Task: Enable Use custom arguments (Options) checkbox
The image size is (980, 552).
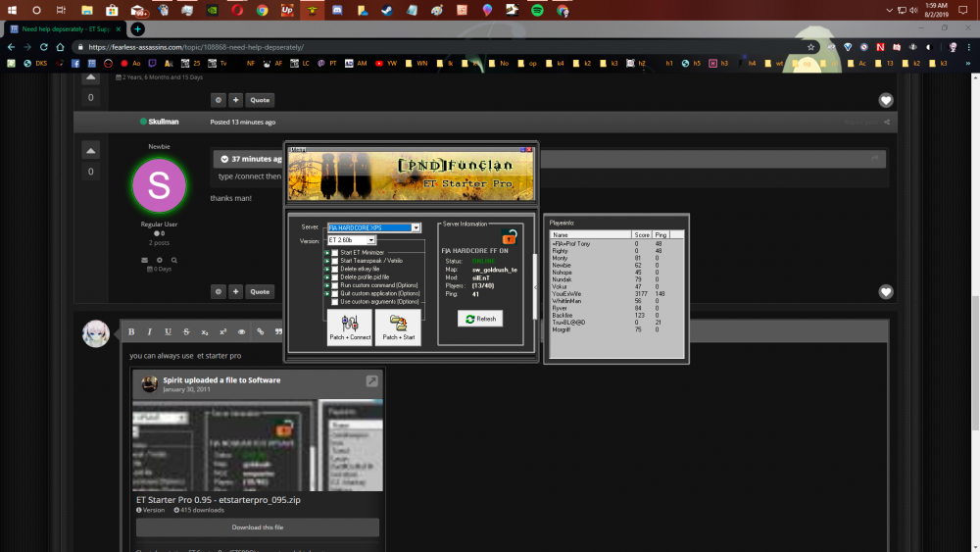Action: [335, 301]
